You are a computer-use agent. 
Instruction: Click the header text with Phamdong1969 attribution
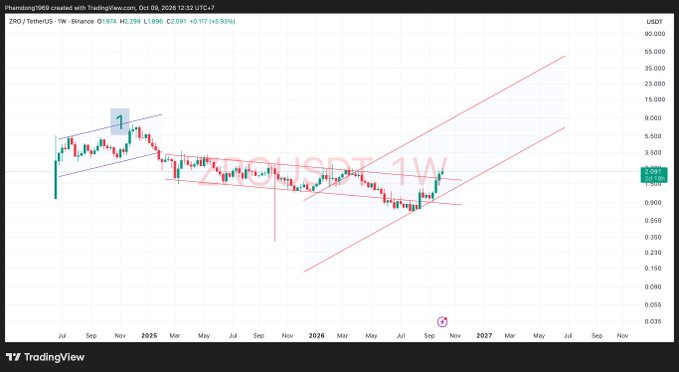click(x=110, y=8)
